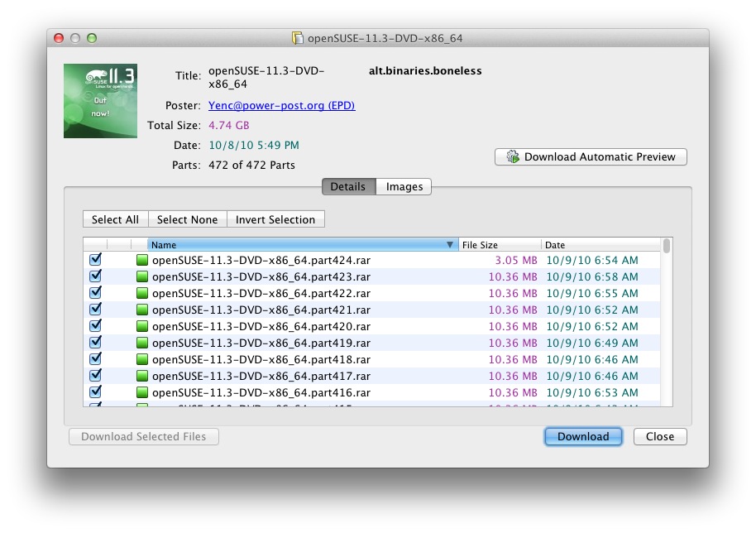
Task: Click Download Automatic Preview button
Action: (591, 156)
